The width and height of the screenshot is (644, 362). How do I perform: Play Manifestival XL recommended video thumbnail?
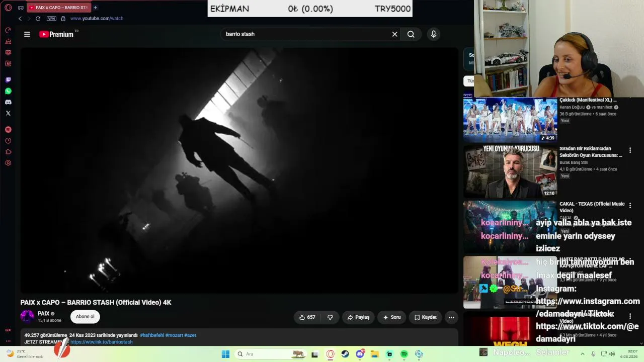[510, 120]
